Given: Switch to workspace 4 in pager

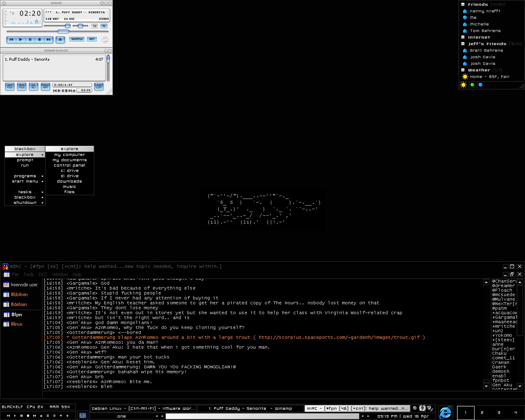Looking at the screenshot, I should tap(516, 413).
